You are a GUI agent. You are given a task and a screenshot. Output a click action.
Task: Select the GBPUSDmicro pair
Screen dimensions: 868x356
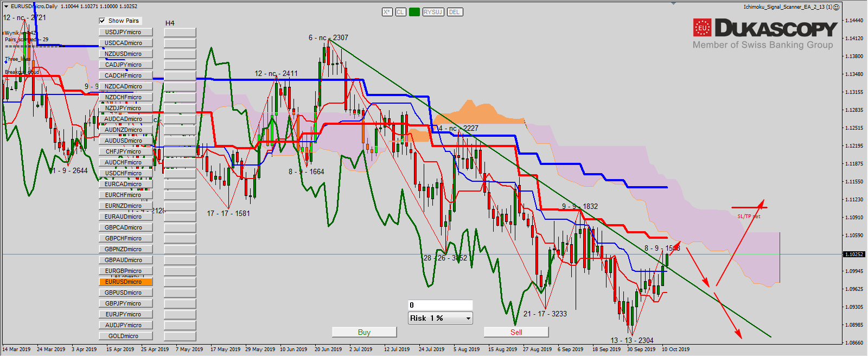tap(125, 293)
